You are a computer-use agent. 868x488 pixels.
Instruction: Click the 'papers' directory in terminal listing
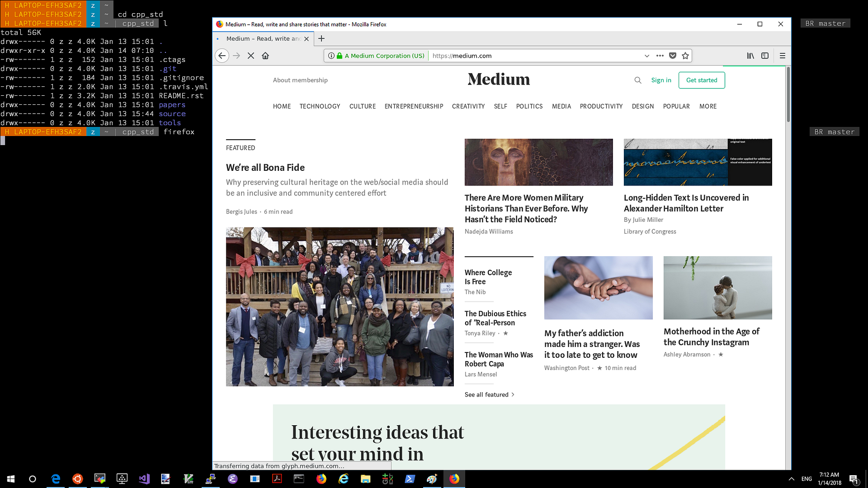tap(172, 105)
